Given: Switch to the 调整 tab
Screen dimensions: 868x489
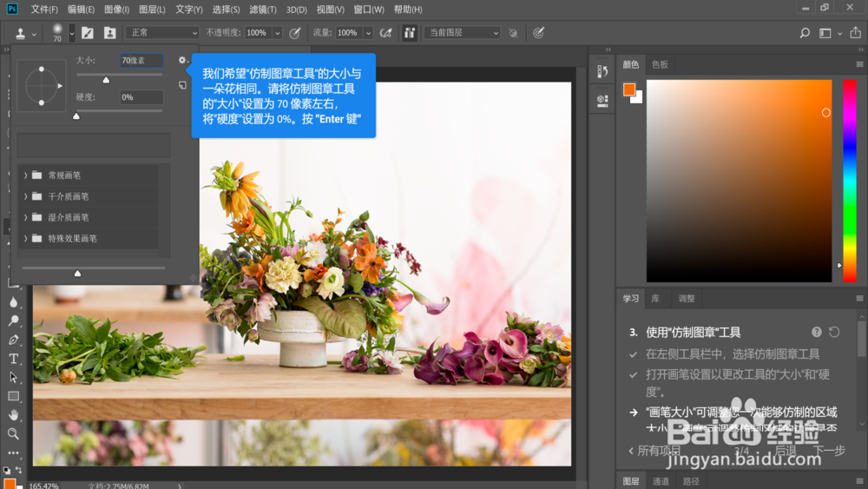Looking at the screenshot, I should (687, 299).
